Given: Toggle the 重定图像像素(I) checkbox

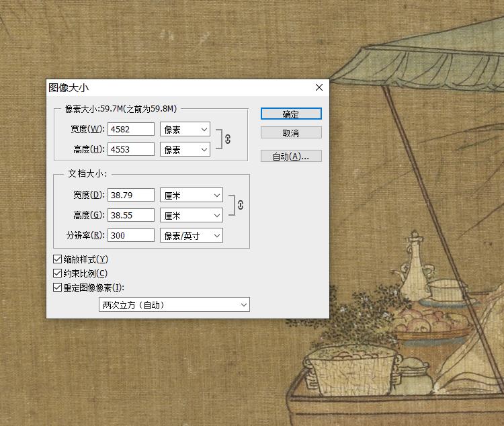Looking at the screenshot, I should [x=58, y=288].
